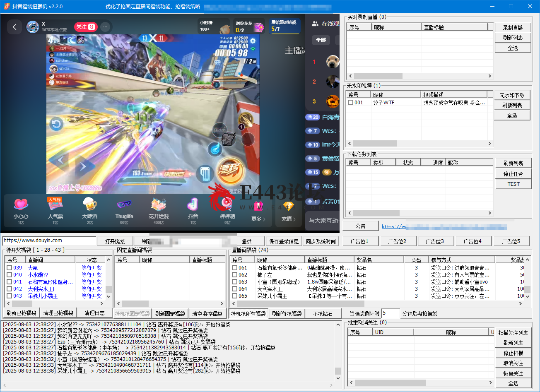Click the 清理日志 button
The width and height of the screenshot is (540, 392).
(95, 313)
